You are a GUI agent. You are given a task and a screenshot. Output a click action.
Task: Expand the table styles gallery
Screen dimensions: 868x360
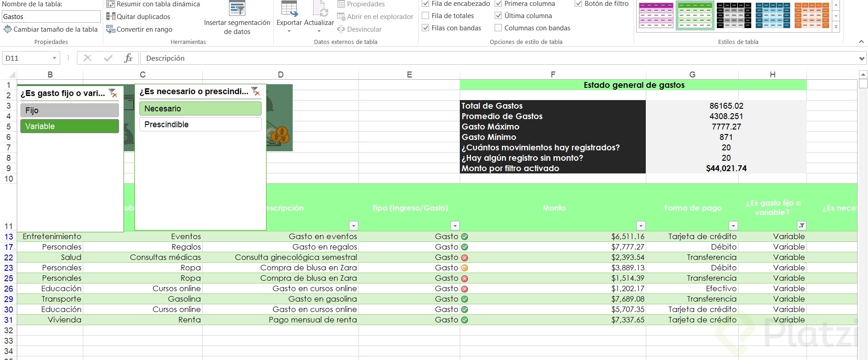[836, 28]
